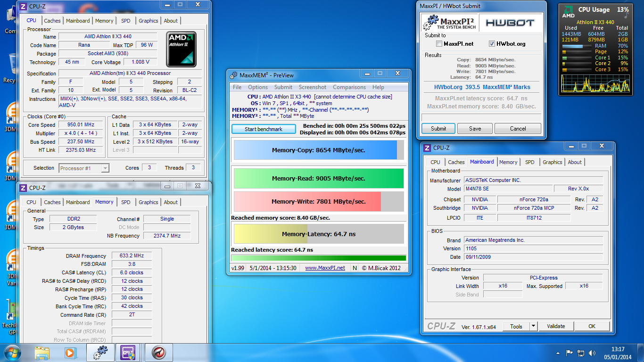Image resolution: width=644 pixels, height=362 pixels.
Task: Click the N button in the MaxxMEM status bar
Action: point(354,268)
